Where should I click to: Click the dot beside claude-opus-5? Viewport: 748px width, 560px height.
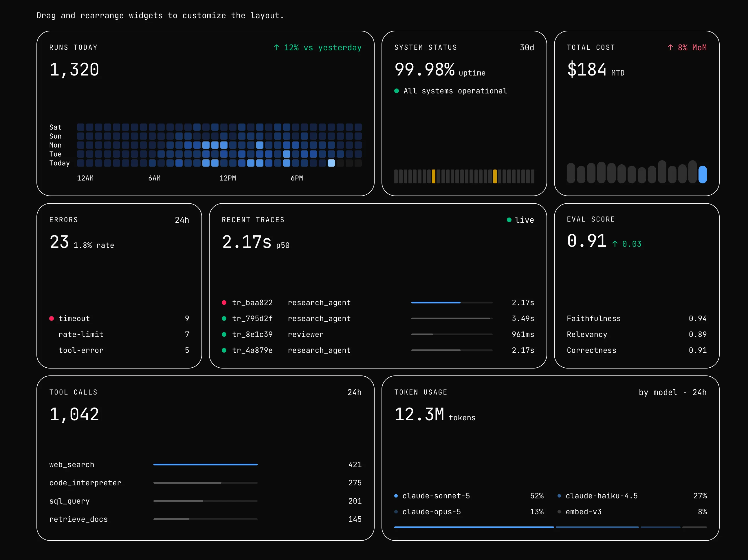click(396, 512)
